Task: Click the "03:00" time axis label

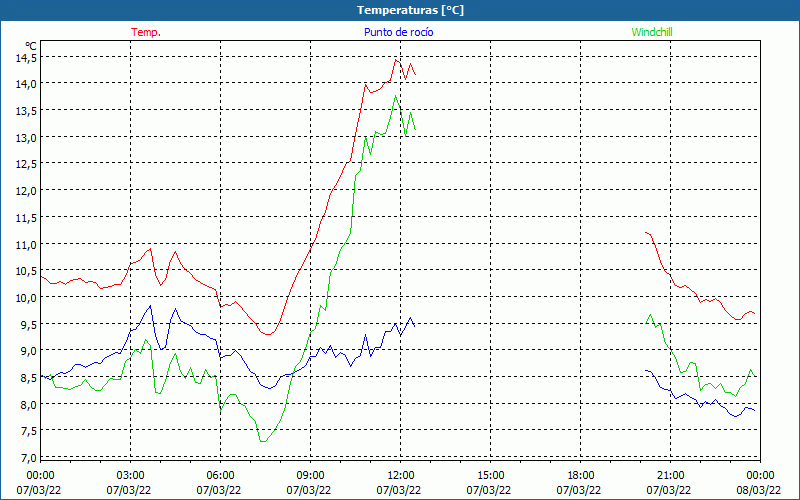Action: 131,476
